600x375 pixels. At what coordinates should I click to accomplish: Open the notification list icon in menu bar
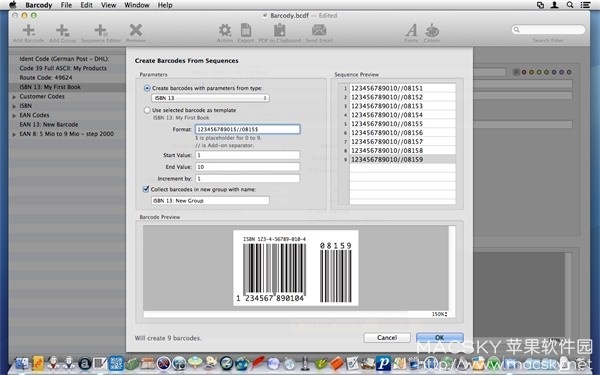pyautogui.click(x=585, y=5)
